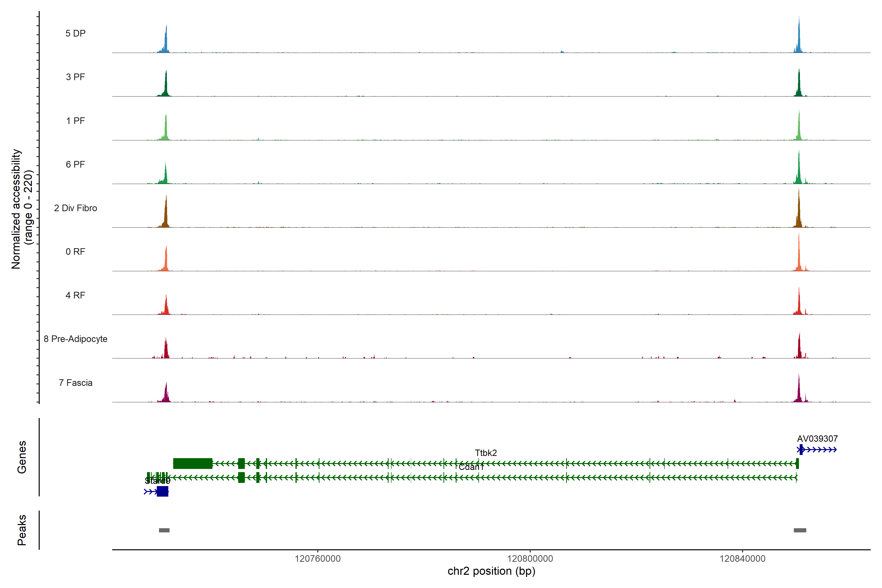The width and height of the screenshot is (882, 588).
Task: Click the blue Stard9 exon block
Action: point(162,491)
